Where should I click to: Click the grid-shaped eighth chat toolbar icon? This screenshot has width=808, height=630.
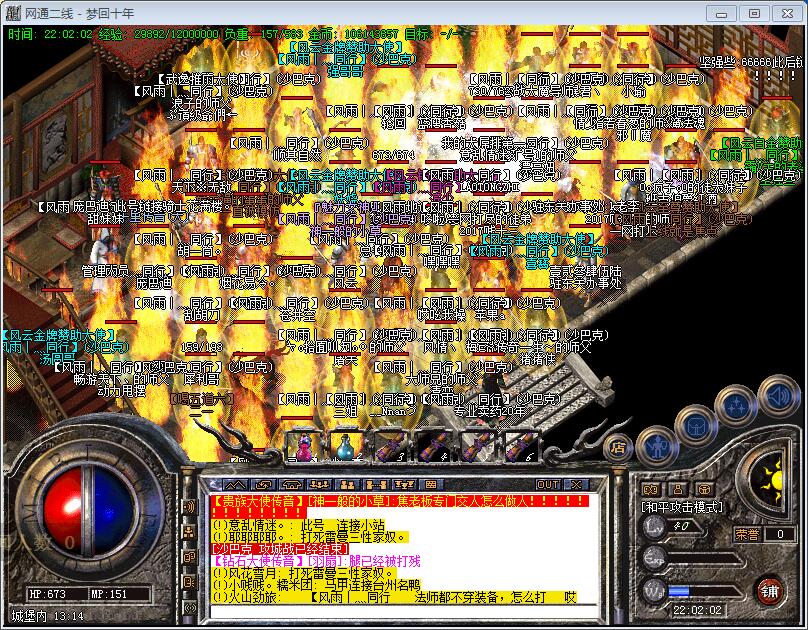pyautogui.click(x=431, y=484)
